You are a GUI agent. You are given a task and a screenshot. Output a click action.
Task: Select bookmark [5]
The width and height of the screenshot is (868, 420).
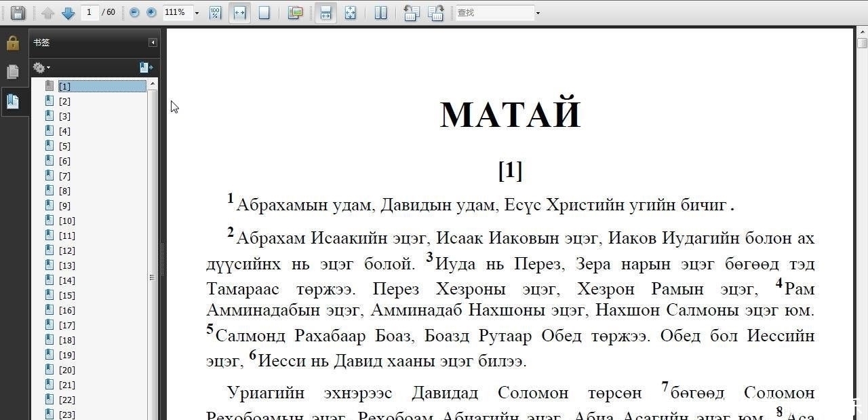[x=64, y=146]
